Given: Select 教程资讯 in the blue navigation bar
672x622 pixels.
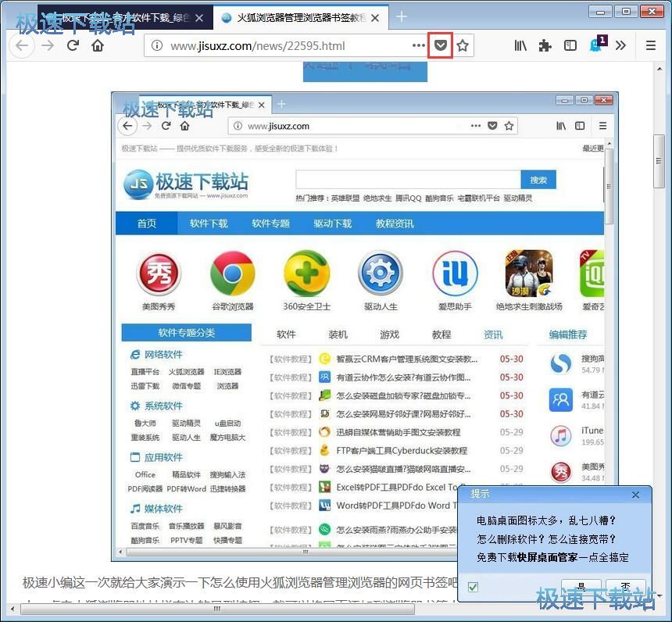Looking at the screenshot, I should [395, 223].
